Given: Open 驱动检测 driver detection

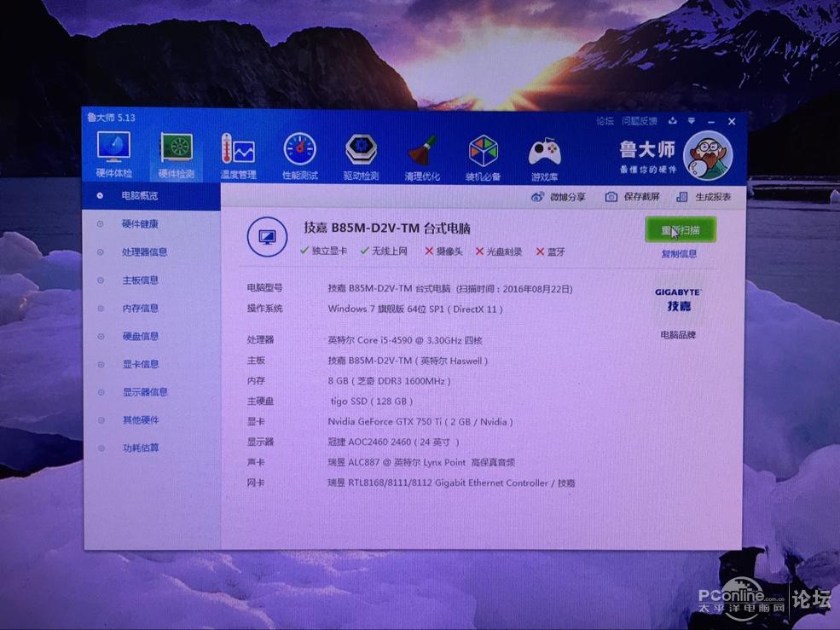Looking at the screenshot, I should (361, 157).
